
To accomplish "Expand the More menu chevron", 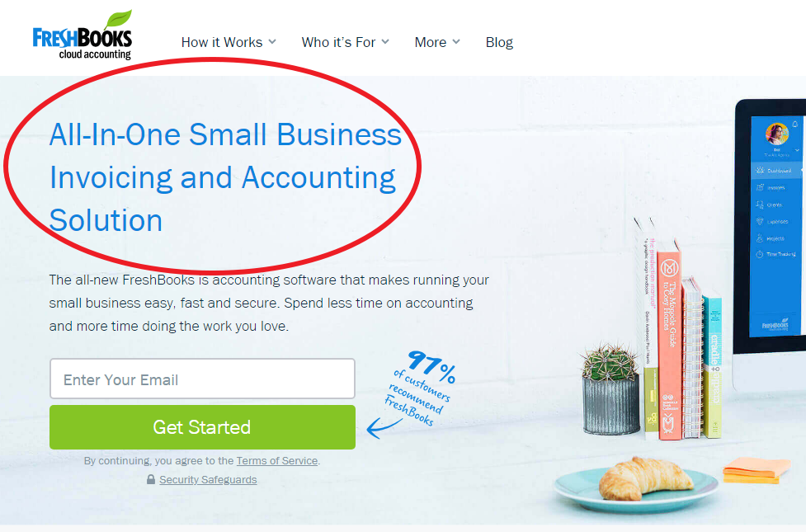I will (x=456, y=41).
